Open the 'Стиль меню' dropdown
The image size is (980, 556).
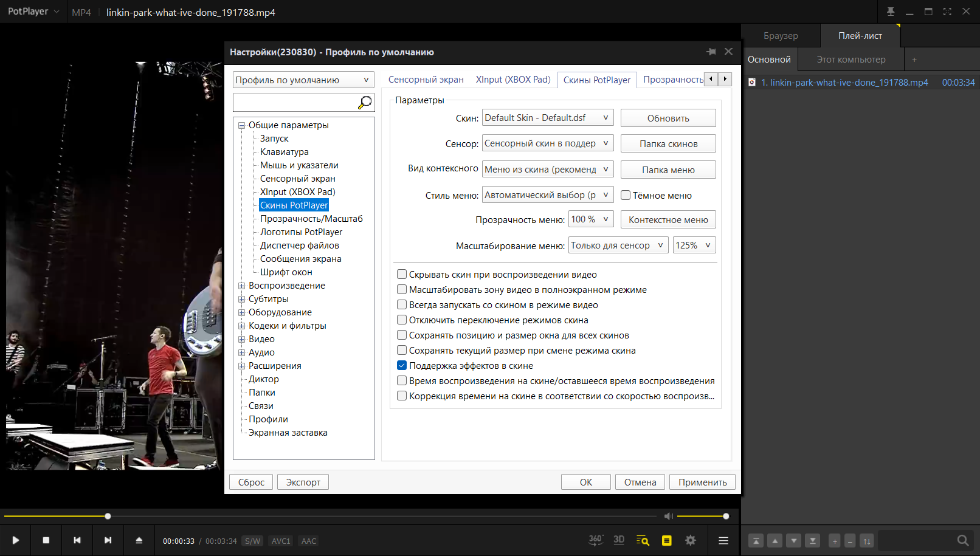pyautogui.click(x=548, y=195)
